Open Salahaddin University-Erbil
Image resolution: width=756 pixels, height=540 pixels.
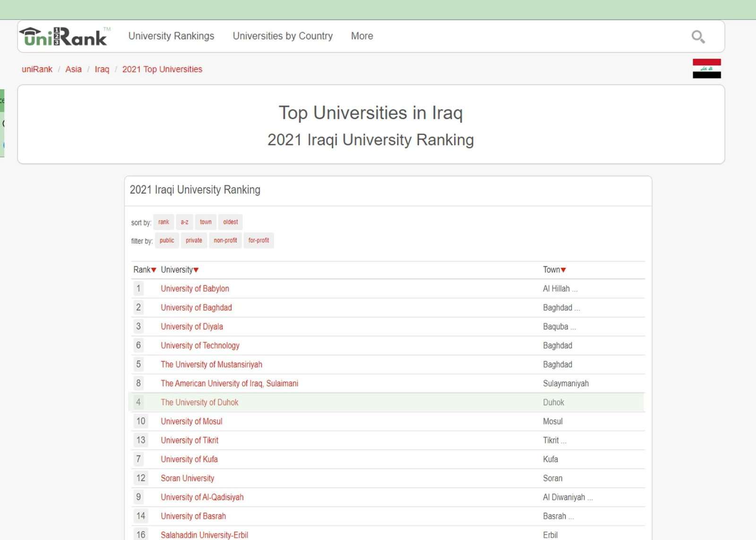click(204, 535)
